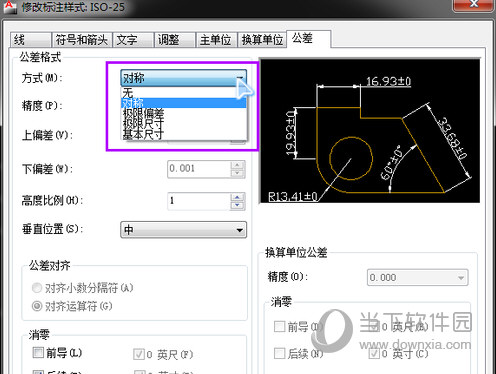The width and height of the screenshot is (496, 374).
Task: Increase 高度比例 with up arrow
Action: pos(237,197)
